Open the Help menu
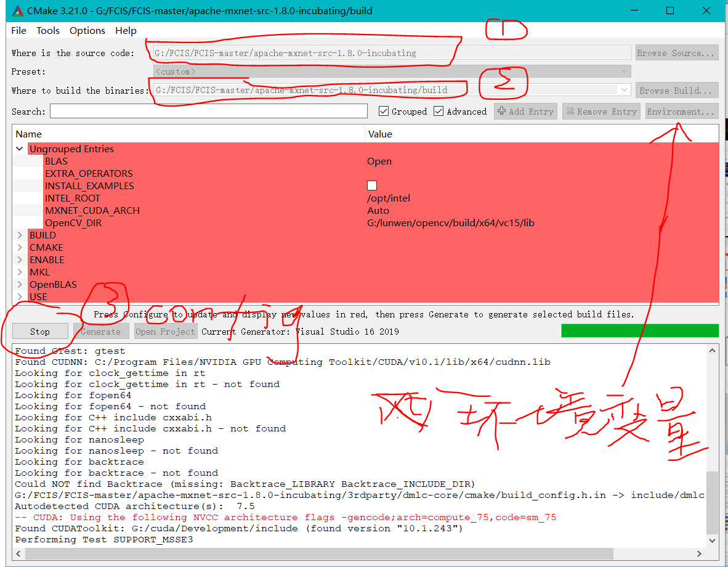Screen dimensions: 728x567 coord(126,31)
